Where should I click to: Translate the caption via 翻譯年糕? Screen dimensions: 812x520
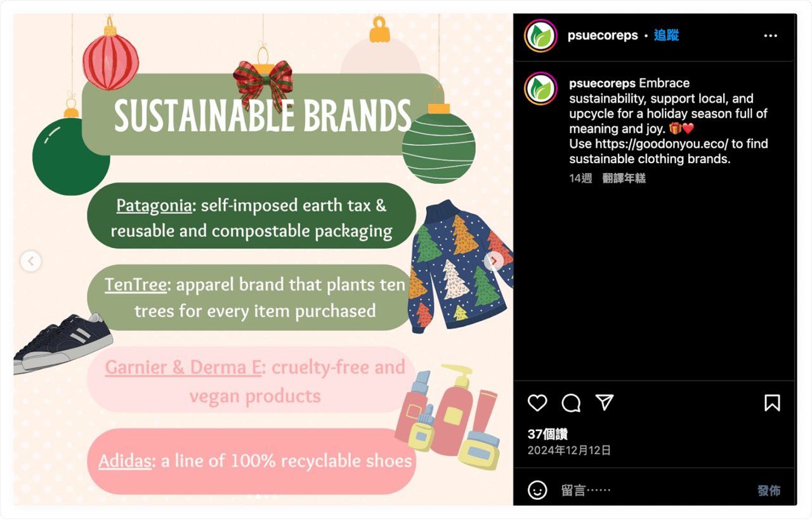[x=624, y=178]
